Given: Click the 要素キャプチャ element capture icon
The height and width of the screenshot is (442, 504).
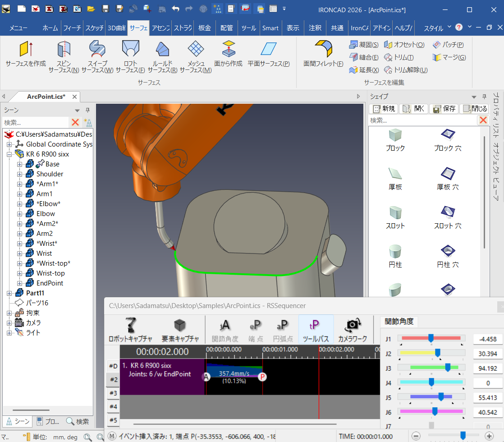Looking at the screenshot, I should (180, 329).
